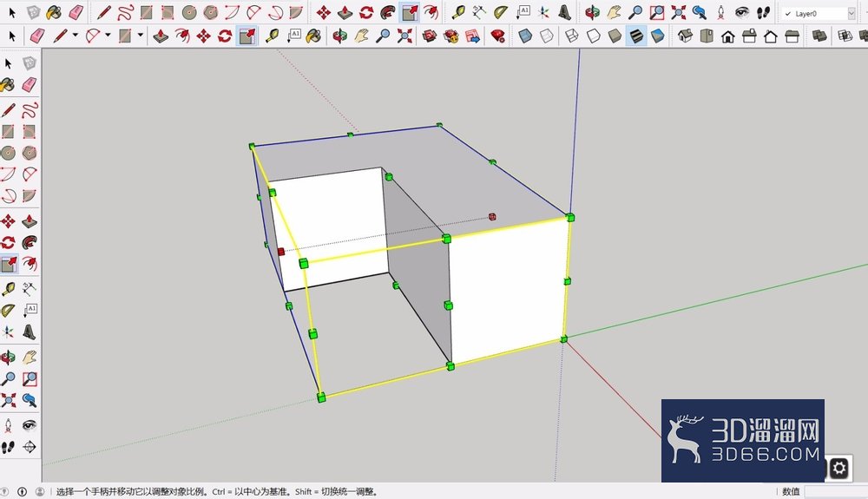Select the Make Component tool in top toolbar

point(33,12)
